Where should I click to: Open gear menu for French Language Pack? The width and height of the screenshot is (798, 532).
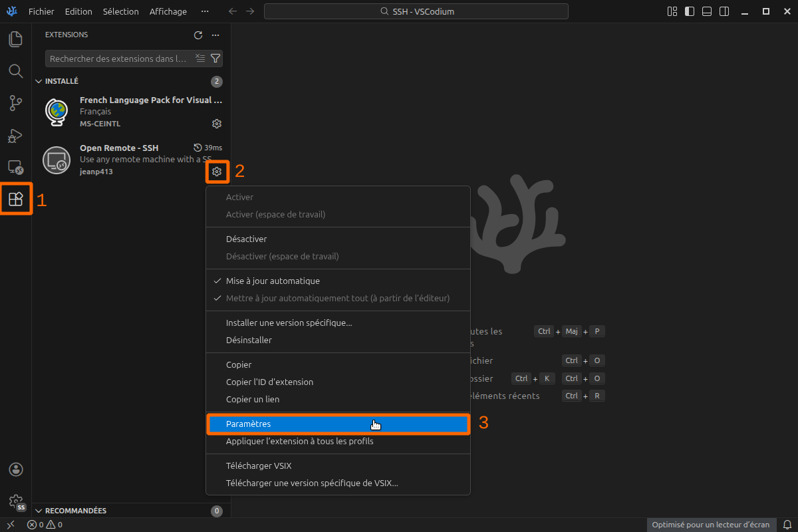click(x=217, y=124)
